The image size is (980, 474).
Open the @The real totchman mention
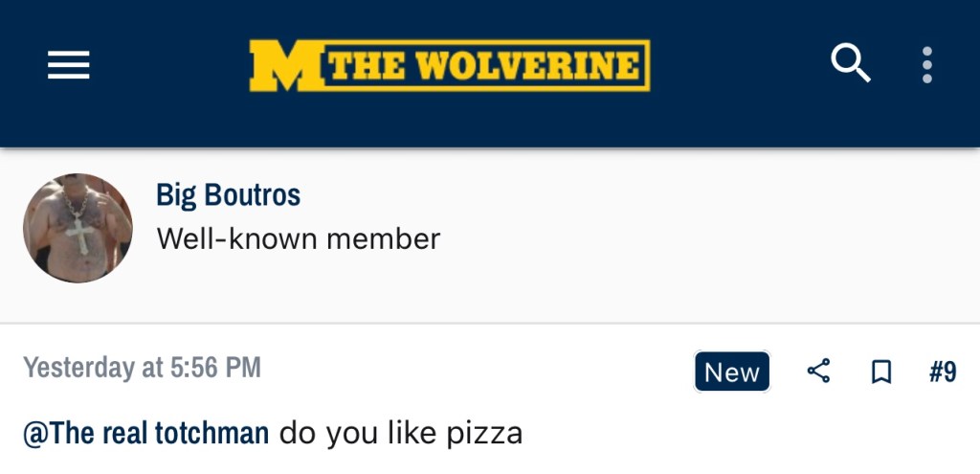click(x=145, y=433)
